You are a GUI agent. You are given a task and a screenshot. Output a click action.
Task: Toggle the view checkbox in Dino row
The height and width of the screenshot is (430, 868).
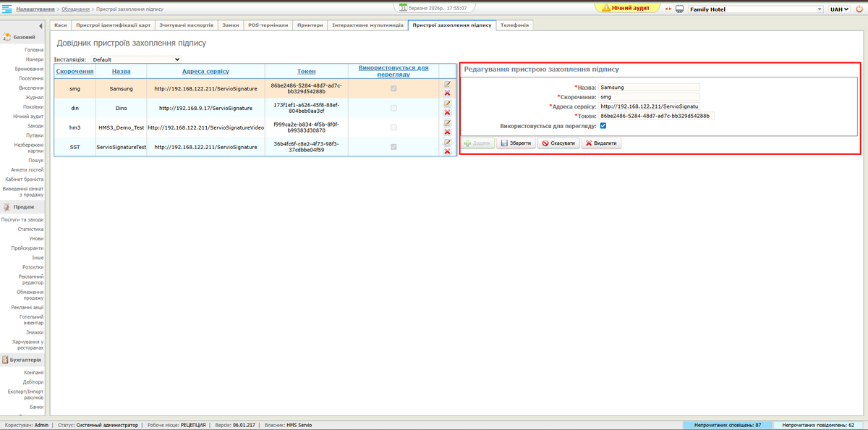tap(393, 108)
